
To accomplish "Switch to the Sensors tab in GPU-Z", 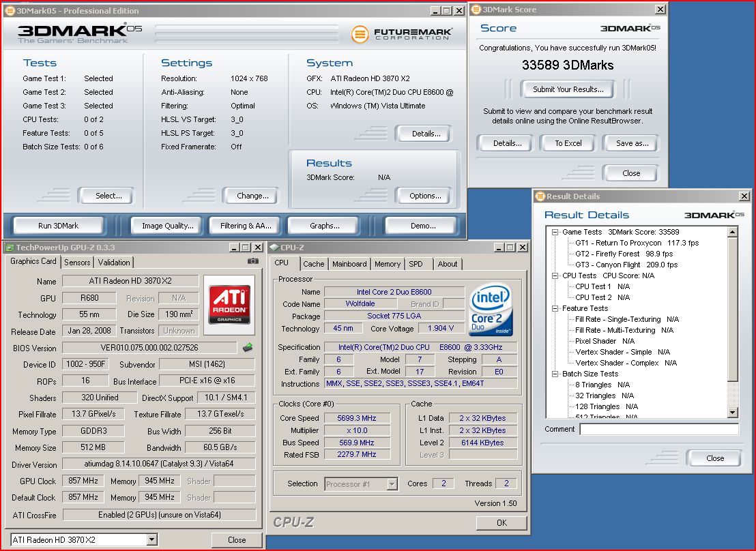I will pyautogui.click(x=77, y=263).
